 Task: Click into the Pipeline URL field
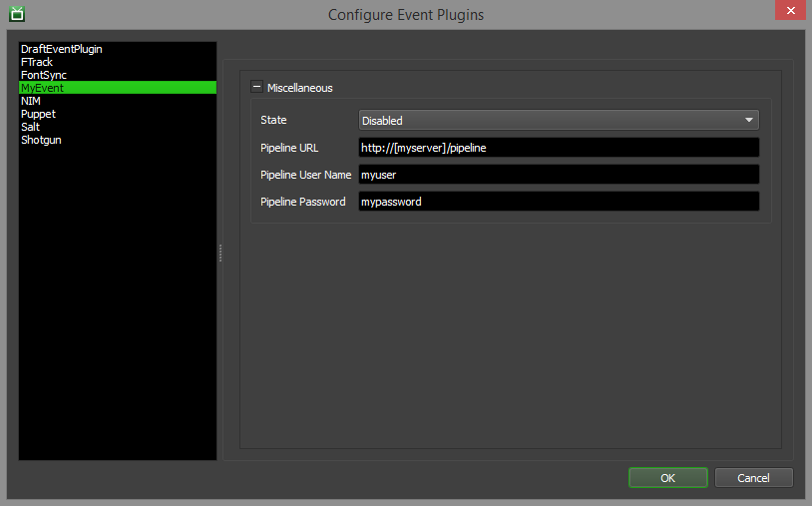pyautogui.click(x=559, y=148)
